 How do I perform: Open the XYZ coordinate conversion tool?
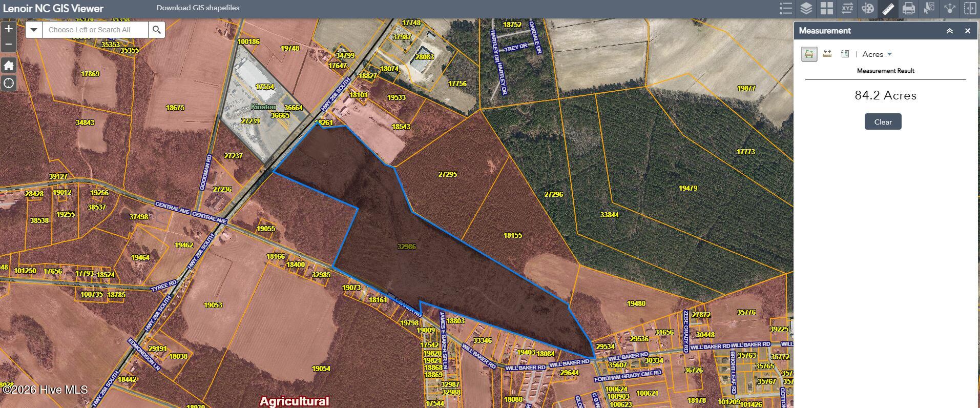[x=847, y=9]
